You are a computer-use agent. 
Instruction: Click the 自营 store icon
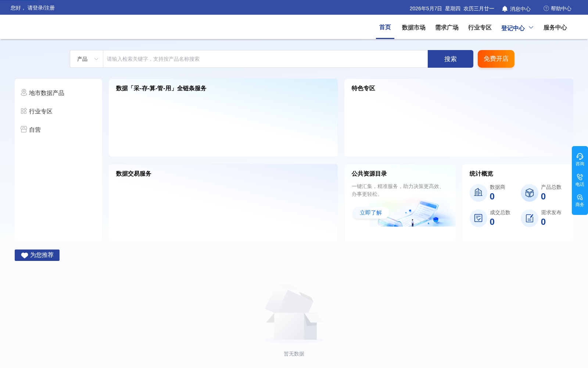click(x=24, y=129)
